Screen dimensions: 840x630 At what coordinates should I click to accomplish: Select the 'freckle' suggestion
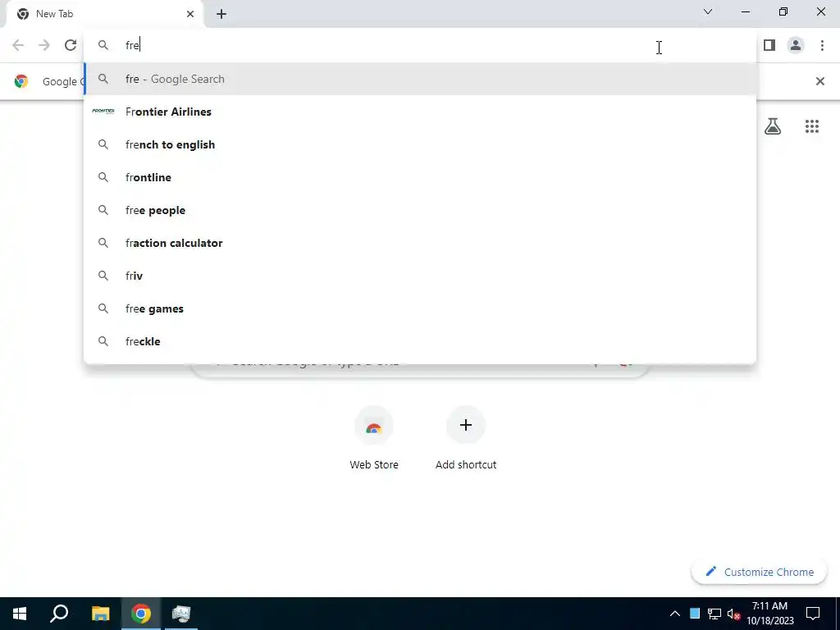point(420,341)
